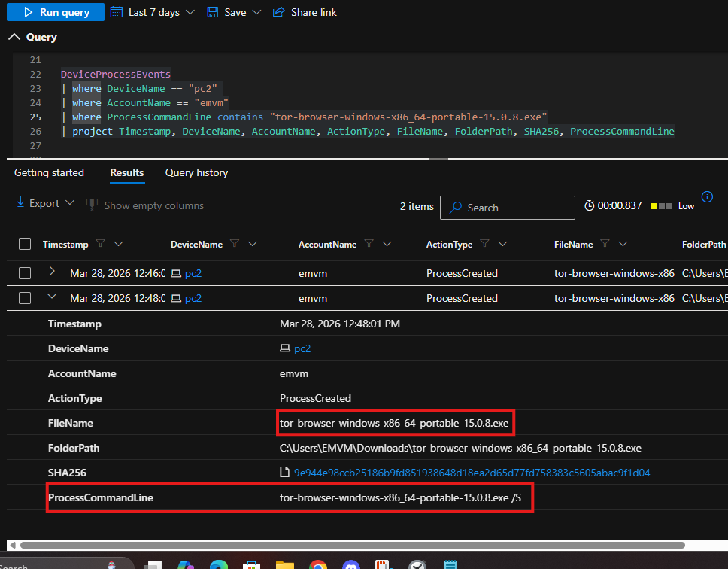Open the Last 7 days time range dropdown
Image resolution: width=728 pixels, height=569 pixels.
(153, 12)
